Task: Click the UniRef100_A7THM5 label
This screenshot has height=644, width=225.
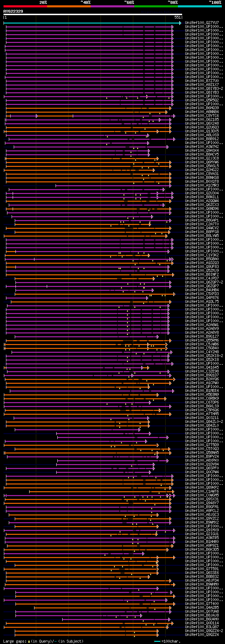Action: click(x=202, y=414)
